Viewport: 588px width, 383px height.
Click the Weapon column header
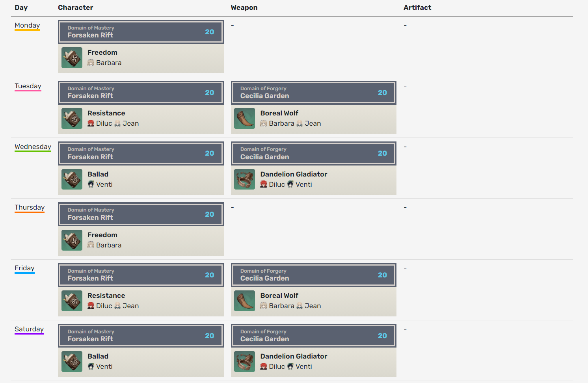click(x=244, y=7)
